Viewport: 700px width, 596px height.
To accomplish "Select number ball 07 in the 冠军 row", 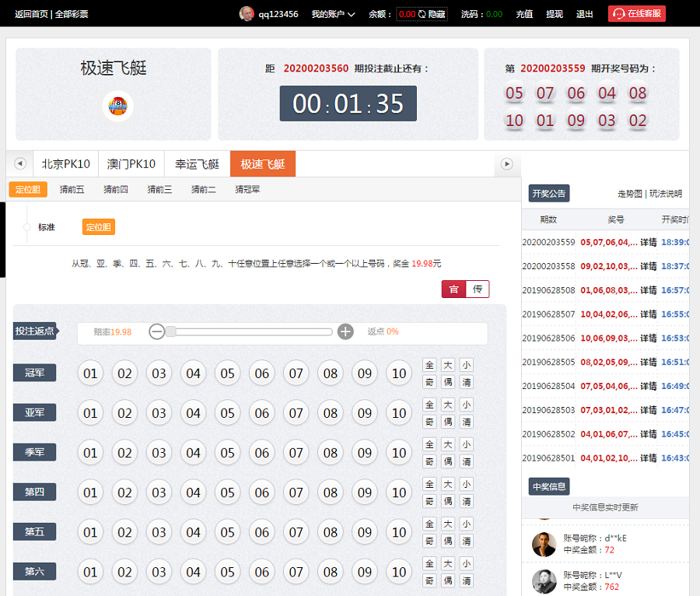I will [x=296, y=373].
